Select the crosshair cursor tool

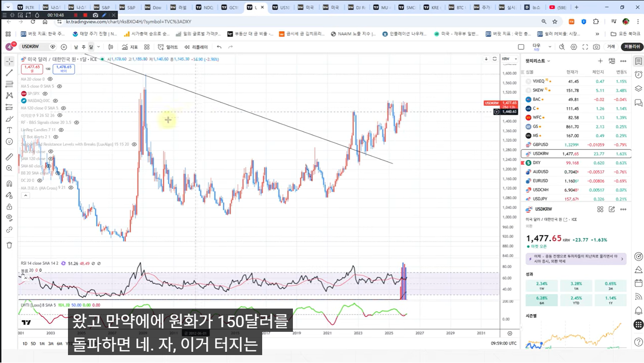click(x=9, y=61)
